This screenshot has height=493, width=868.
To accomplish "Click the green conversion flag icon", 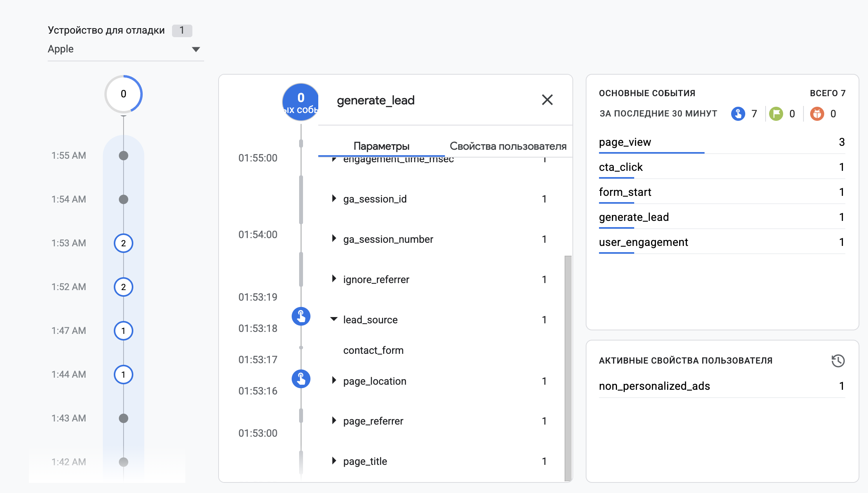I will 776,114.
